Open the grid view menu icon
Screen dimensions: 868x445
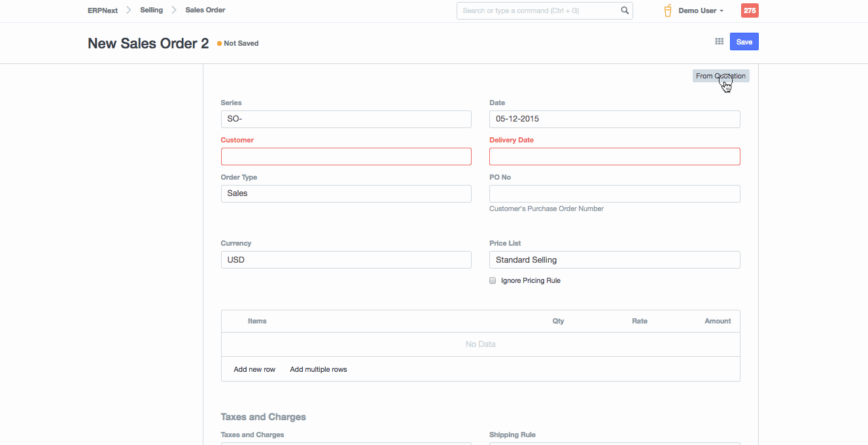[719, 42]
